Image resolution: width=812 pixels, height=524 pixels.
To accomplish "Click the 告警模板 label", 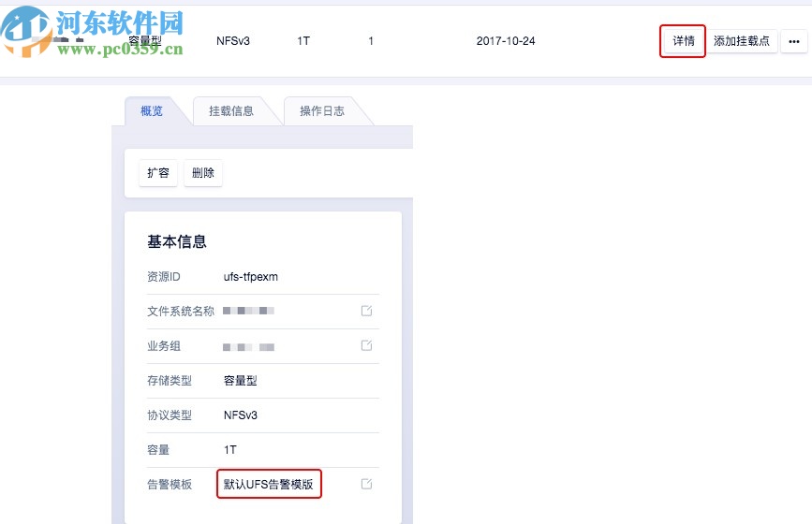I will coord(170,484).
